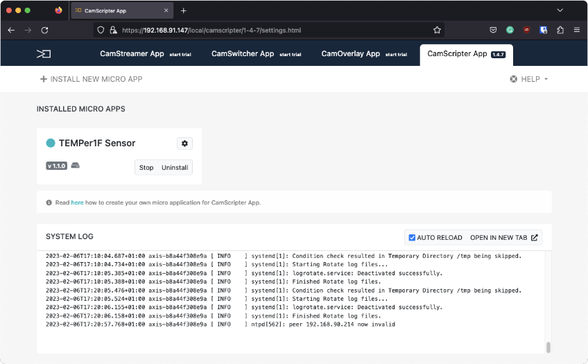Click start trial next to CamStreamer App

click(180, 55)
